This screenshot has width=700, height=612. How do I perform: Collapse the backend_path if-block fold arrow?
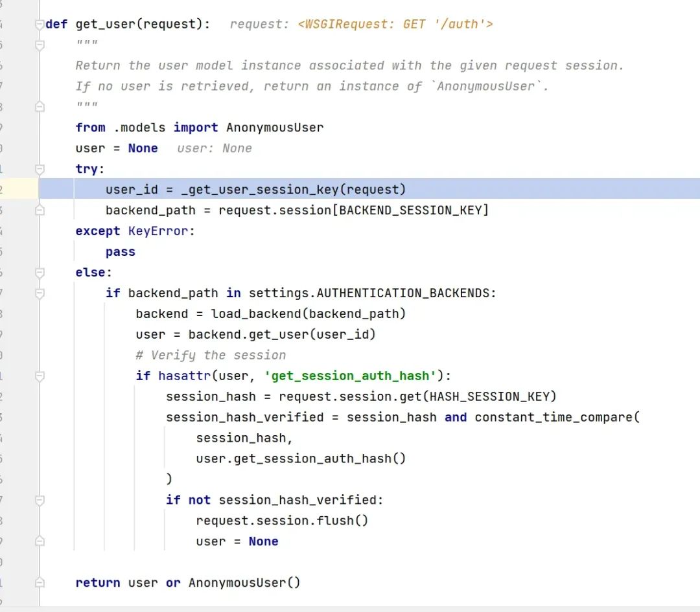click(x=39, y=293)
